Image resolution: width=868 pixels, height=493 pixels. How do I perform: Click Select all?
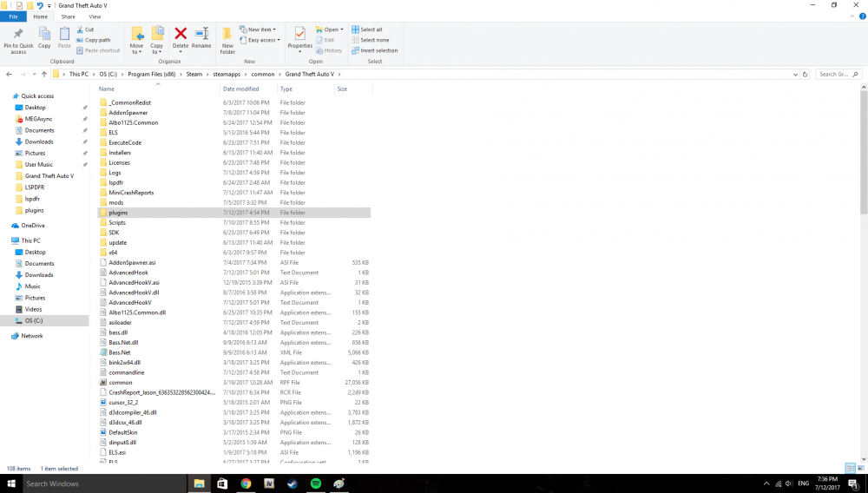tap(366, 30)
